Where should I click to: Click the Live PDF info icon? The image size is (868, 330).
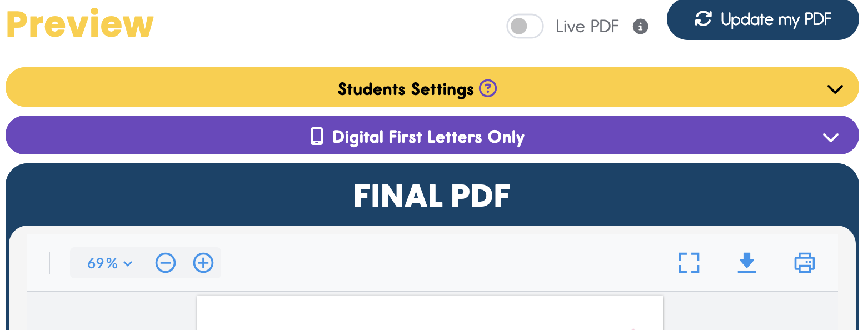click(x=641, y=26)
